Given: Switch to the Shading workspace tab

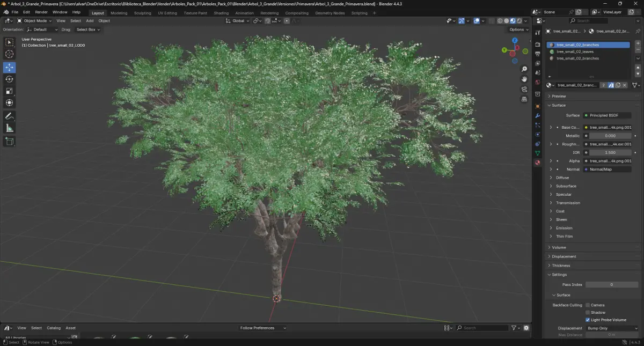Looking at the screenshot, I should tap(221, 13).
